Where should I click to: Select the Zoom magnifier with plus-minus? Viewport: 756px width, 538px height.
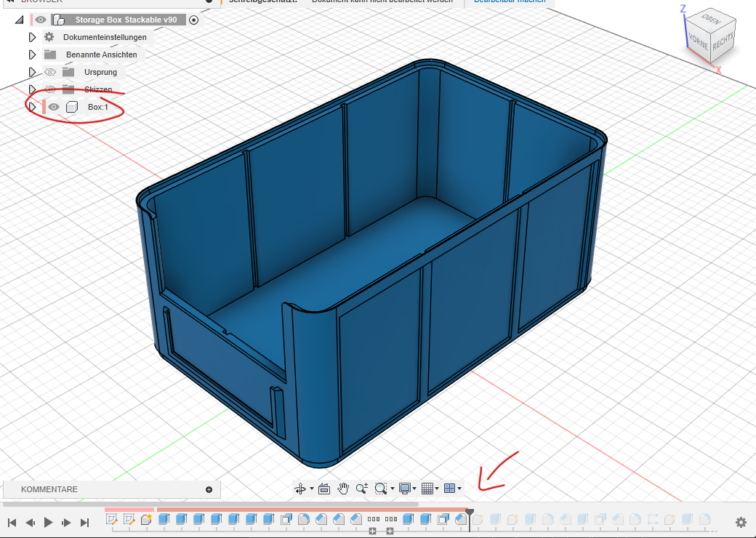point(361,489)
